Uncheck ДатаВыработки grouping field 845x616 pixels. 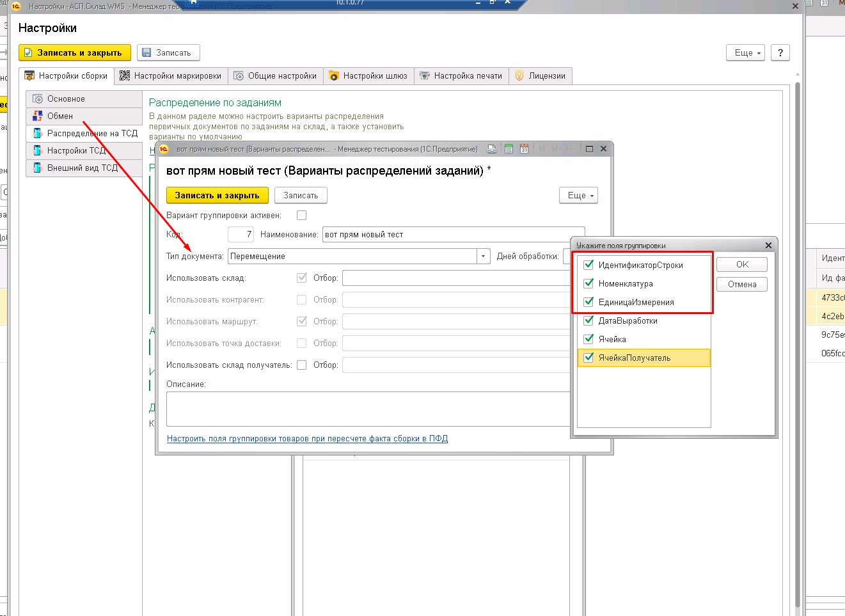coord(588,320)
